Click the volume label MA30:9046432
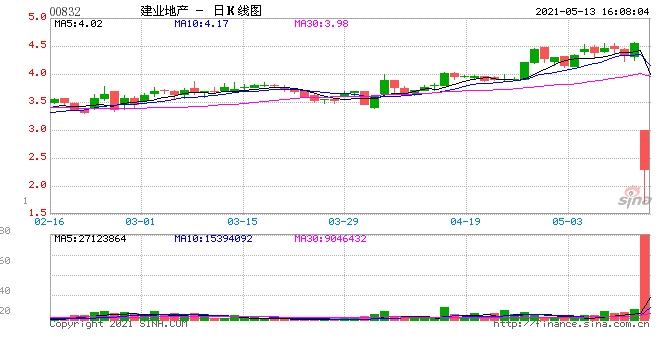This screenshot has height=360, width=660. tap(330, 239)
